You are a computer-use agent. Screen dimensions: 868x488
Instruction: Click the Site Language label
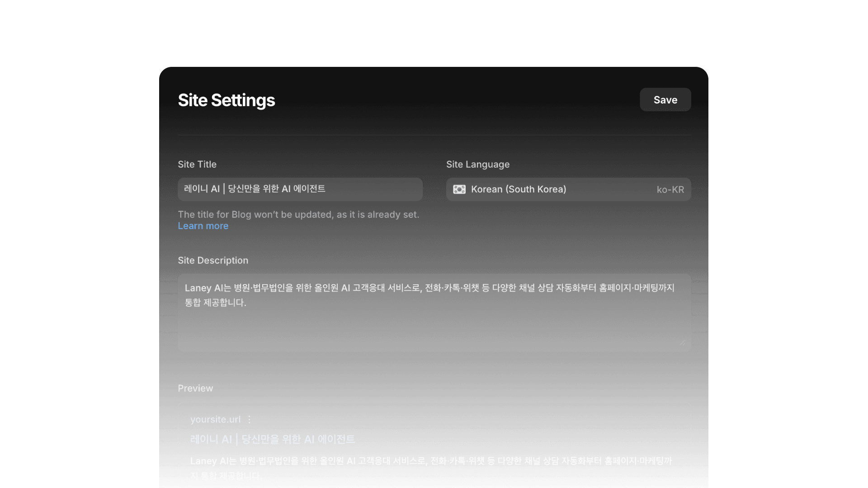477,164
